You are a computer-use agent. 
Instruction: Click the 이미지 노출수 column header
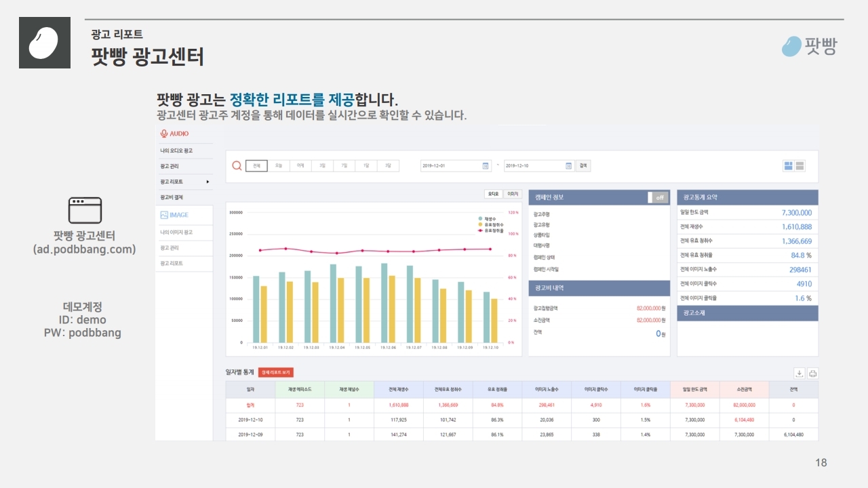(x=547, y=390)
